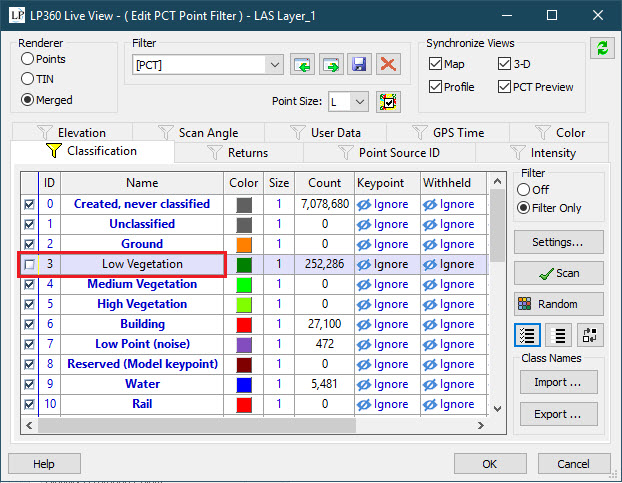Open the [PCT] filter dropdown

275,65
